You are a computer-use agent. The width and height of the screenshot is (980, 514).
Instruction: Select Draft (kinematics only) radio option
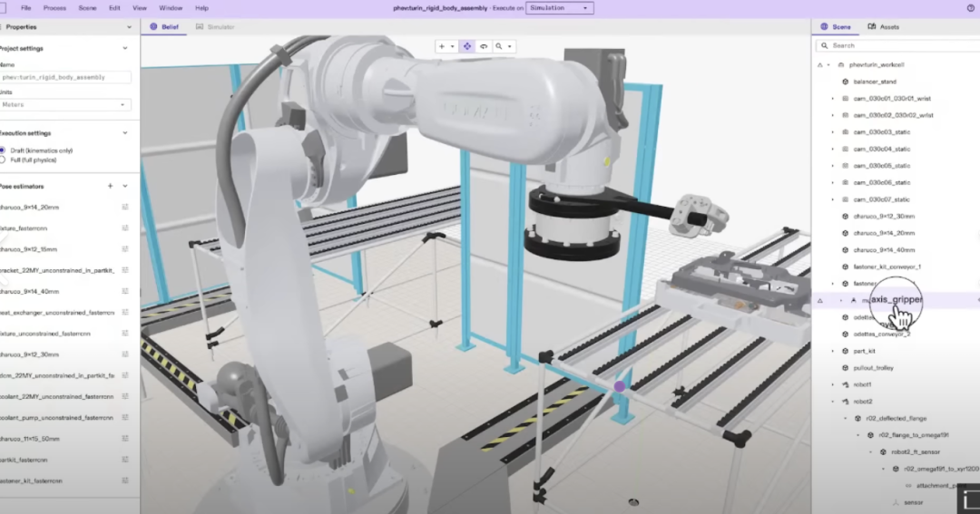(3, 150)
